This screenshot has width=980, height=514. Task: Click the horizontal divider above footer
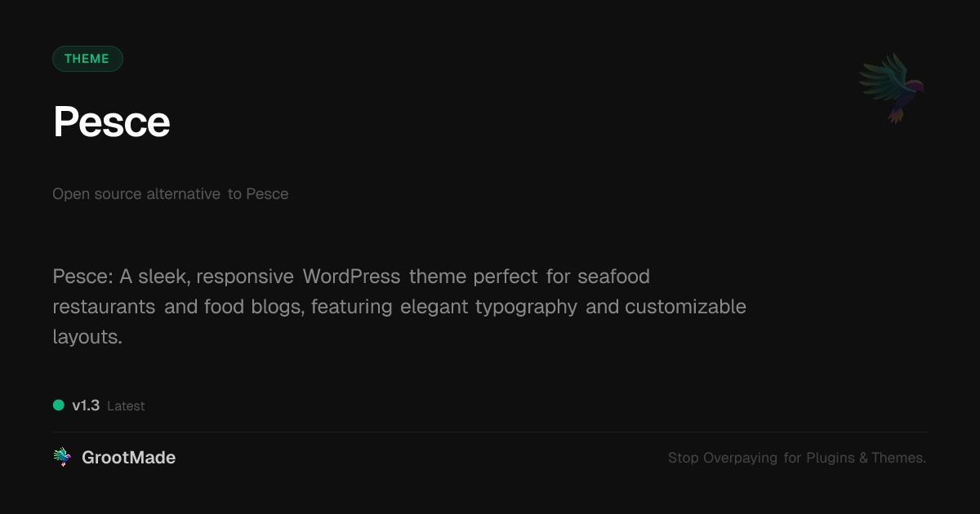(x=490, y=432)
